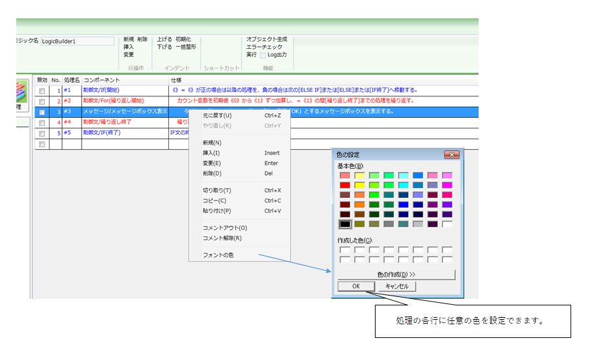The width and height of the screenshot is (609, 364).
Task: Click the 初期化 indent command
Action: [x=183, y=39]
